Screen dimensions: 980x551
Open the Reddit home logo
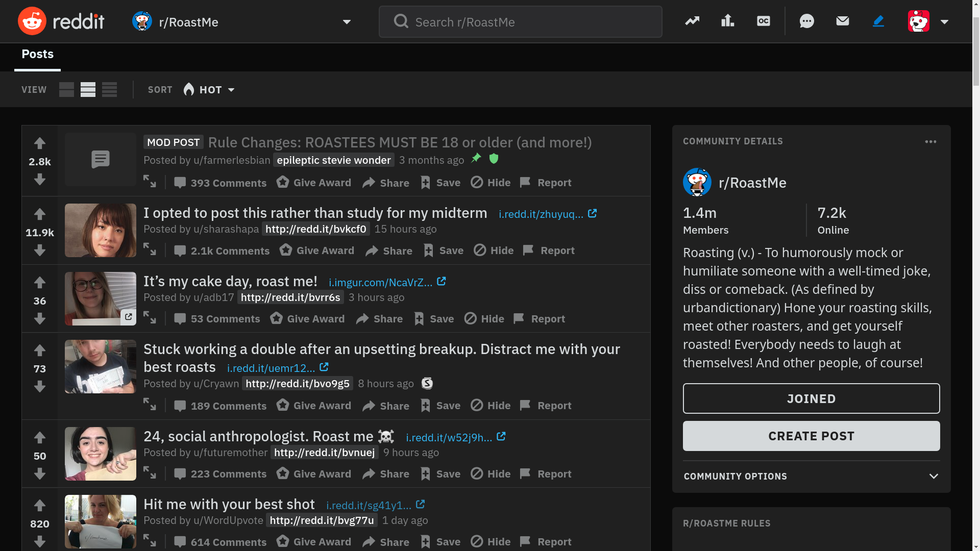pos(61,21)
